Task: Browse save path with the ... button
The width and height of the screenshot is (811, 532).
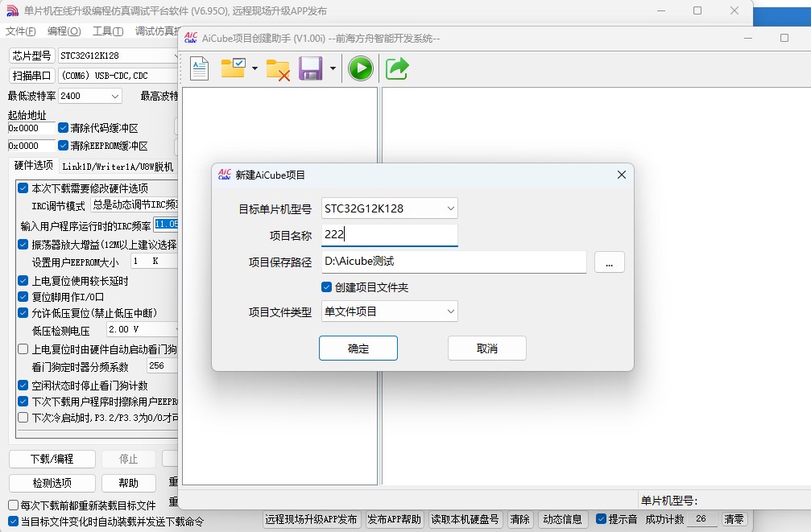Action: tap(610, 262)
